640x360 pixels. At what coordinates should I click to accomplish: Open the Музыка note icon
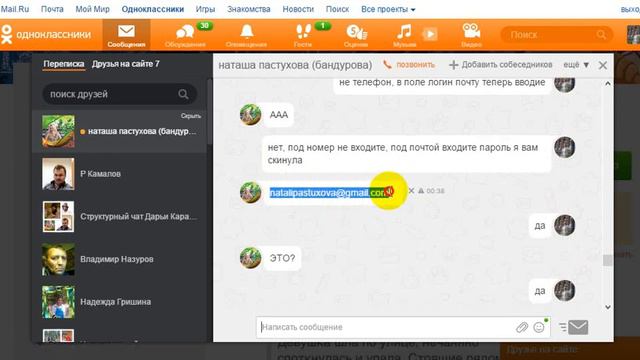point(404,35)
